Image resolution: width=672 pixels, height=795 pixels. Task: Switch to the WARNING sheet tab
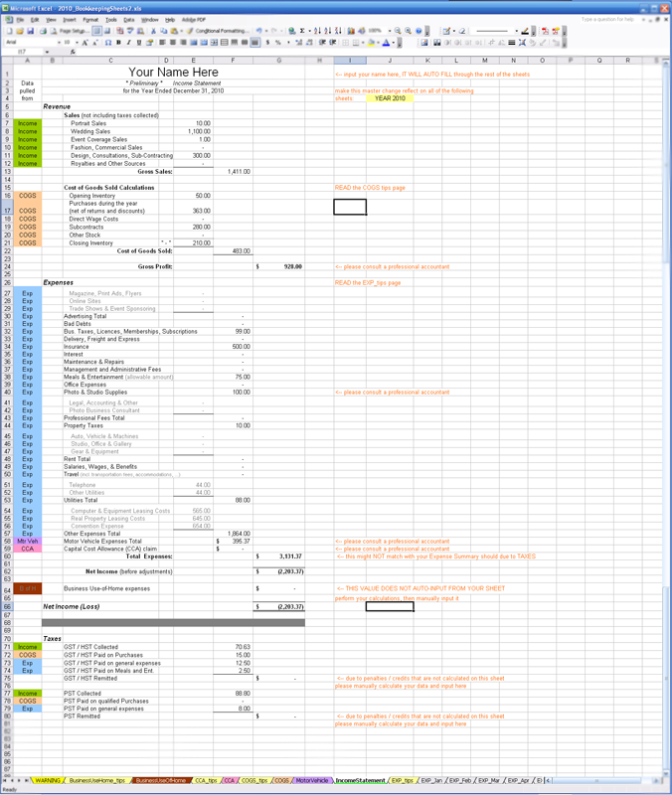48,780
